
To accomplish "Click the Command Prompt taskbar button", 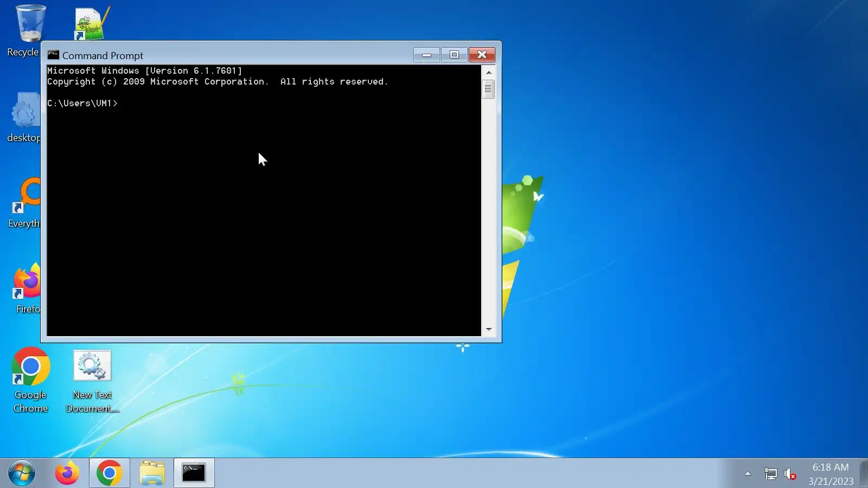I will coord(194,473).
